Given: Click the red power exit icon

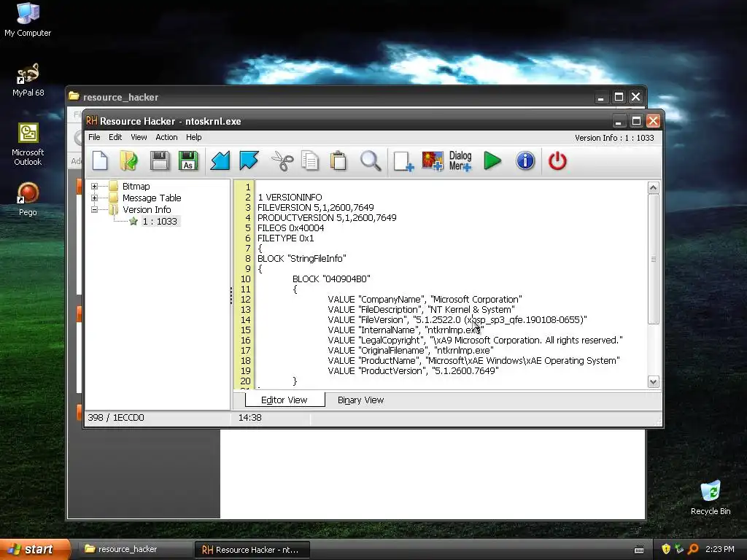Looking at the screenshot, I should (557, 161).
